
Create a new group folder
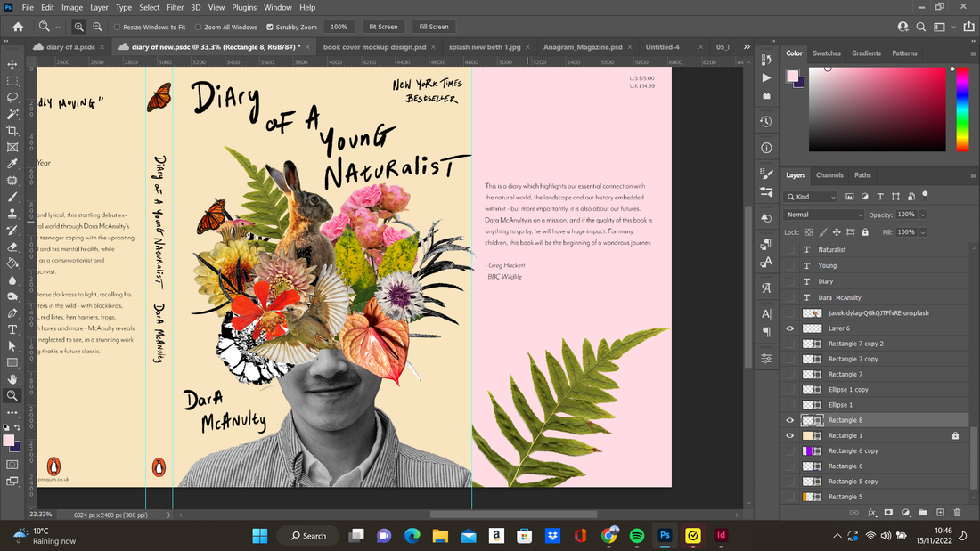coord(923,512)
